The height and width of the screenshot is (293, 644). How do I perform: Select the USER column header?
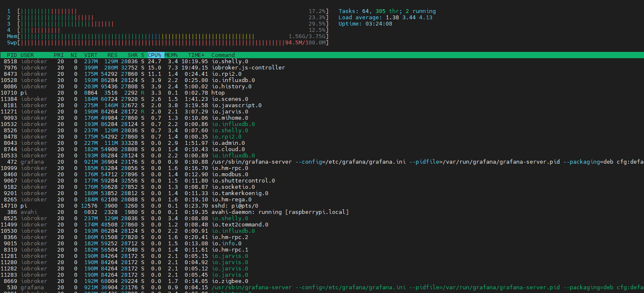[27, 55]
